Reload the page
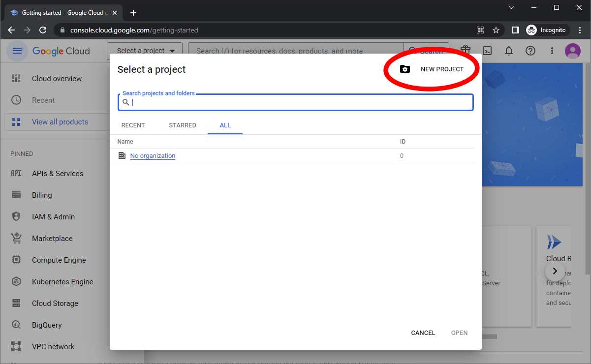The height and width of the screenshot is (364, 591). tap(43, 30)
